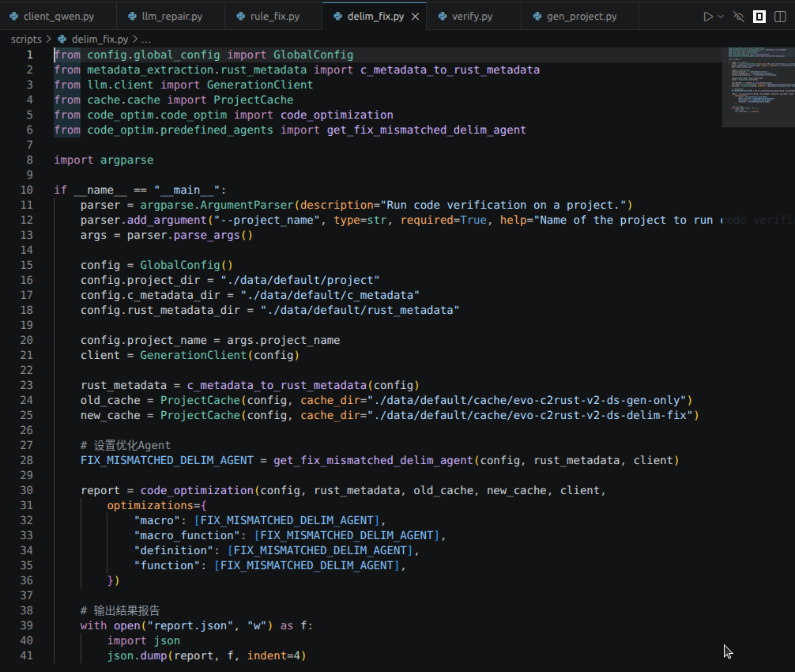Click on 'args.project_name' in line 20
Image resolution: width=795 pixels, height=672 pixels.
coord(283,340)
